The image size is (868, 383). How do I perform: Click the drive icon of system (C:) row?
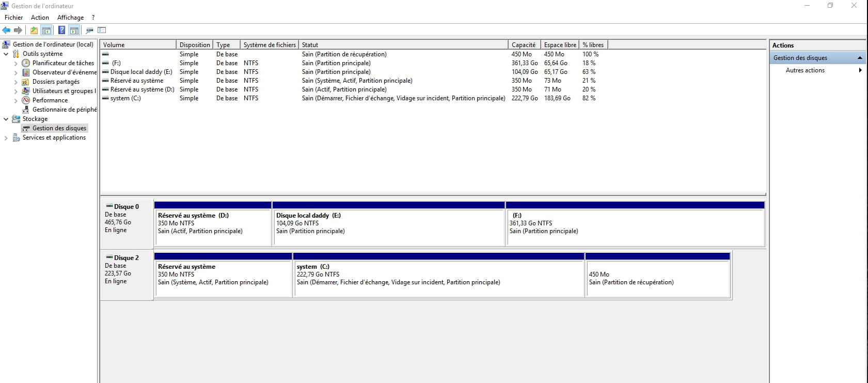click(x=105, y=98)
